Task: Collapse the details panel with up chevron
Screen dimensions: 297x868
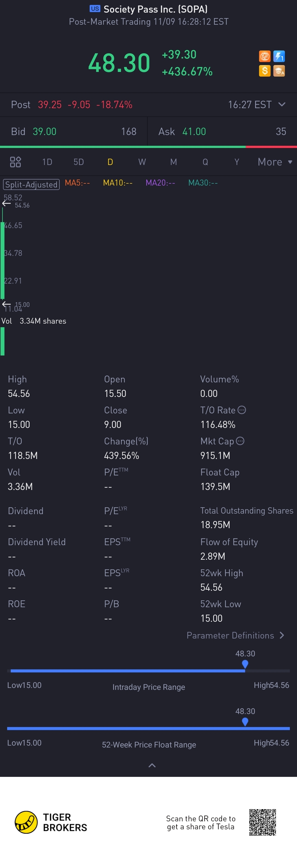Action: (x=152, y=765)
